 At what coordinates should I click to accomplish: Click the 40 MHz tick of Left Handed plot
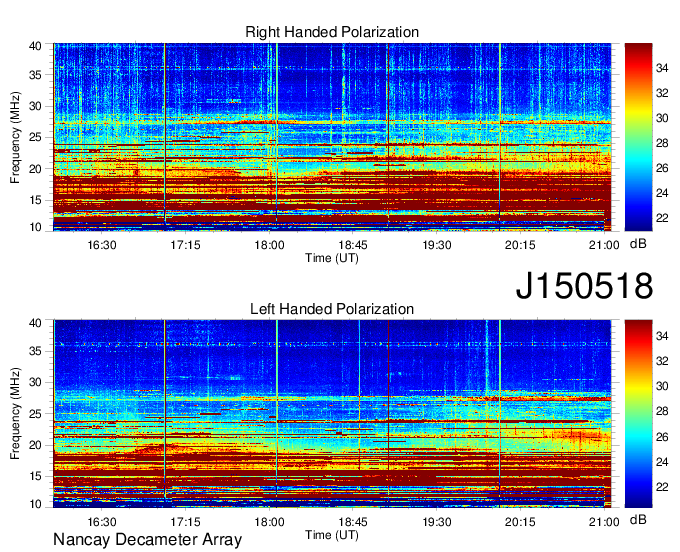click(x=35, y=323)
